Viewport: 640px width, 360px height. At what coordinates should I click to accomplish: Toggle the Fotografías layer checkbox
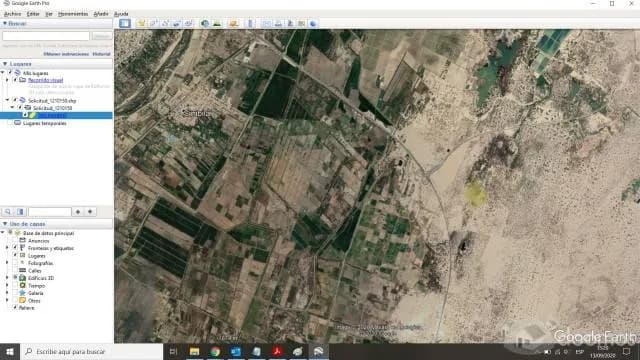pyautogui.click(x=15, y=263)
